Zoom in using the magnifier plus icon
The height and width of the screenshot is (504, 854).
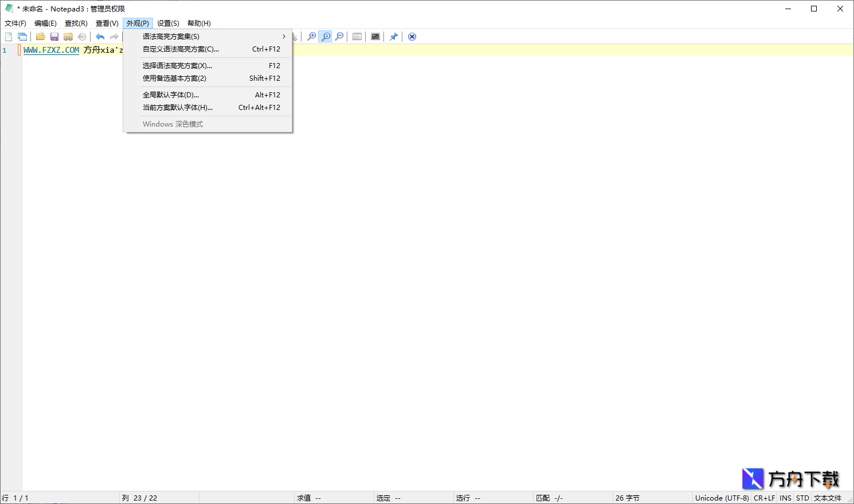click(311, 36)
